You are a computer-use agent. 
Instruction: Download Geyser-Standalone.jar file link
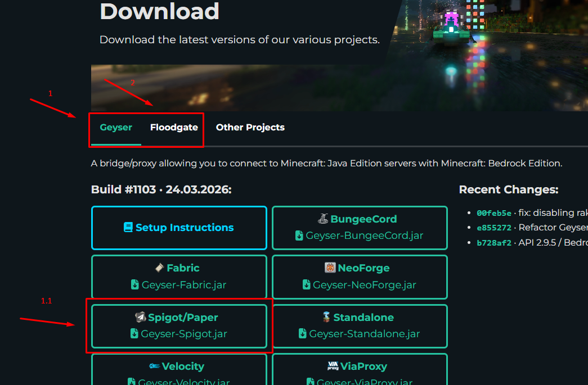[364, 334]
